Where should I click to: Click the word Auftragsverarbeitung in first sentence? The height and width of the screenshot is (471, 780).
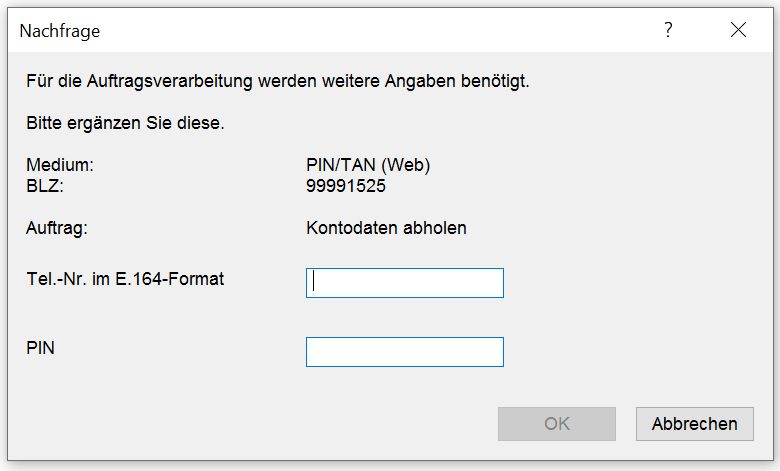tap(170, 81)
